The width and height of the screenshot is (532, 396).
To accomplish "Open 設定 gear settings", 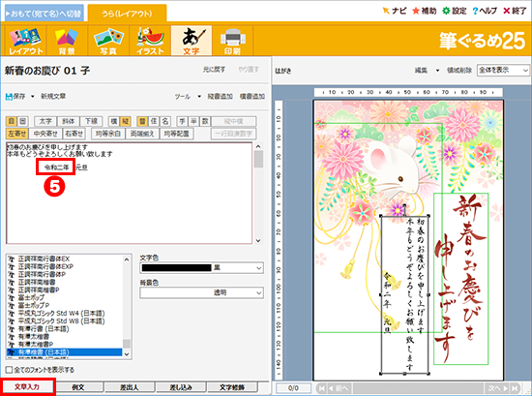I will [446, 11].
